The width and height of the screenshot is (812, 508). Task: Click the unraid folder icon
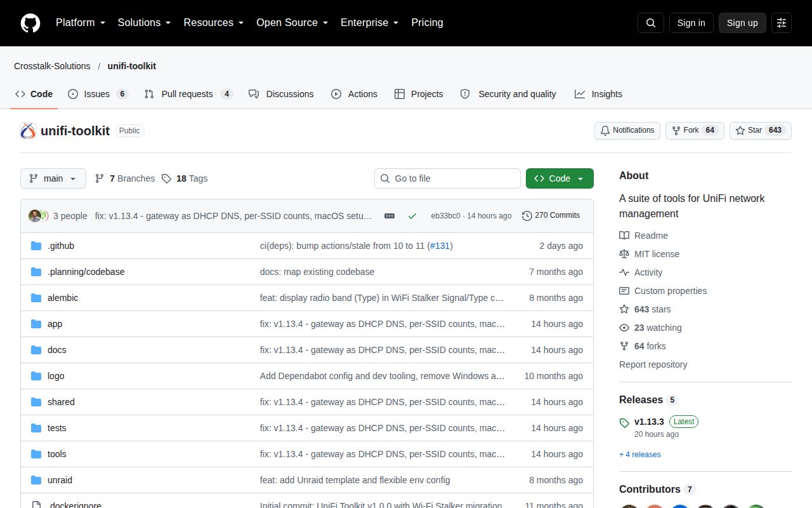[x=36, y=480]
